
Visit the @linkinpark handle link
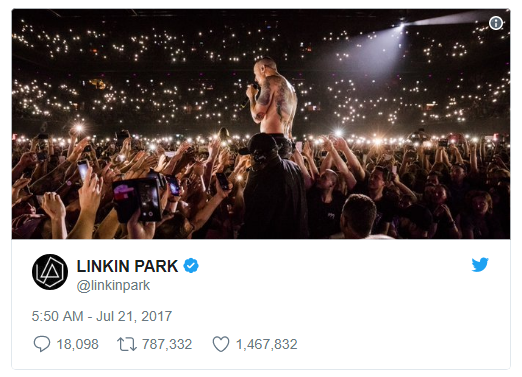click(113, 286)
